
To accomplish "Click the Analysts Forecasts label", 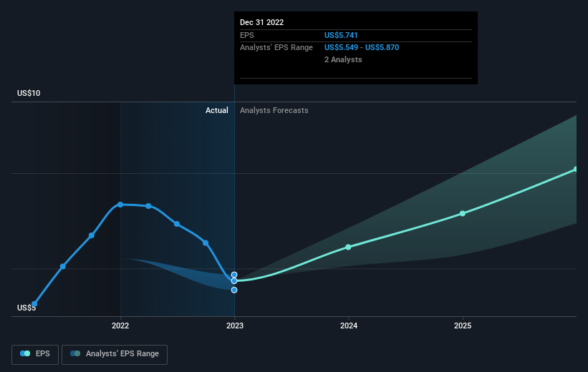I will (274, 110).
